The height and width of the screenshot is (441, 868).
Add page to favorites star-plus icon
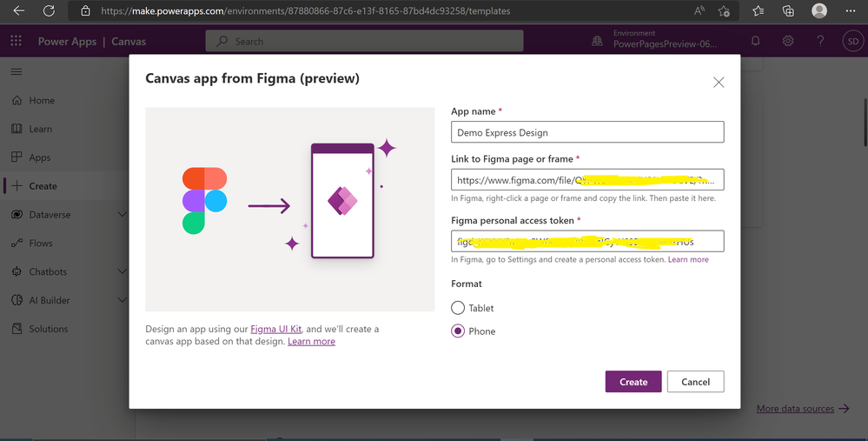[x=724, y=10]
